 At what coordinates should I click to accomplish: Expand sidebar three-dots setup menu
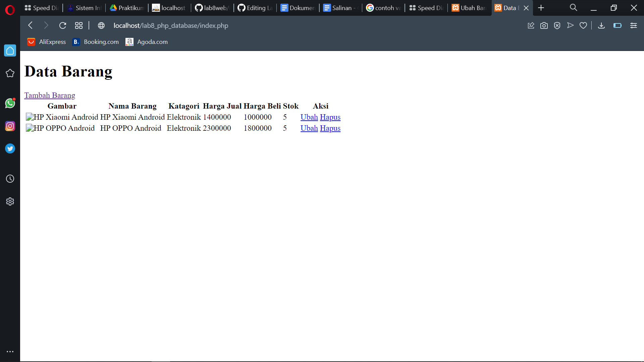point(10,352)
